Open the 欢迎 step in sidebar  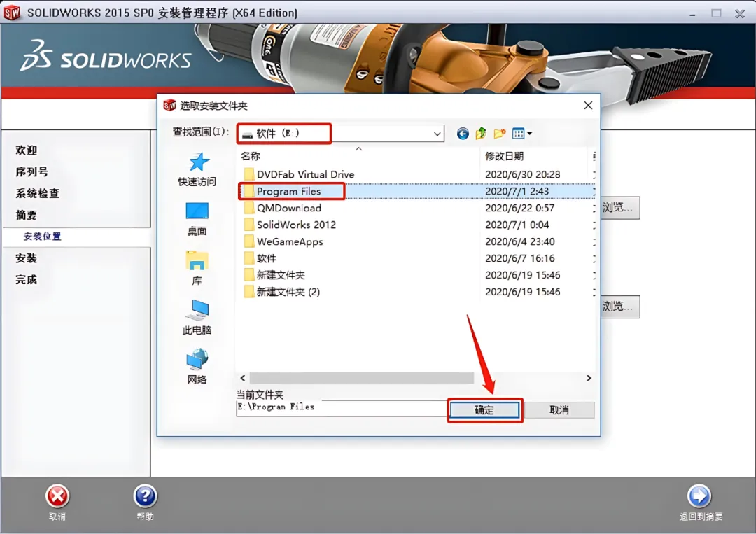[x=27, y=150]
